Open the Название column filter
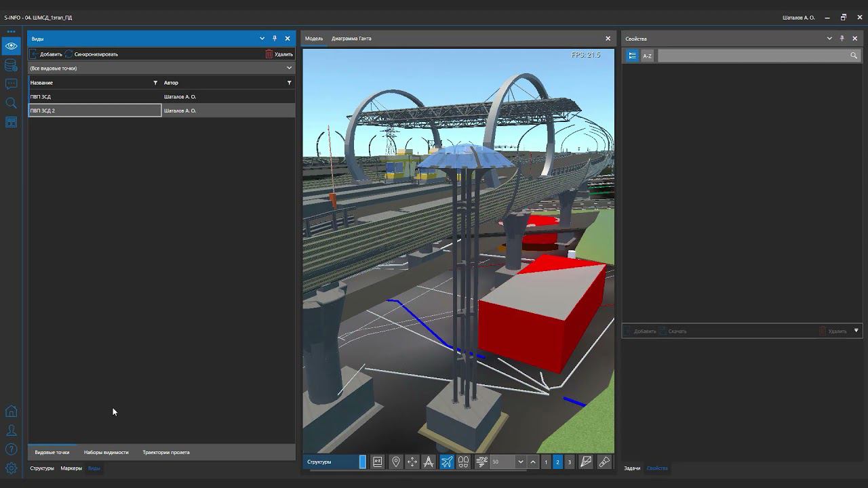This screenshot has height=488, width=868. pyautogui.click(x=155, y=83)
